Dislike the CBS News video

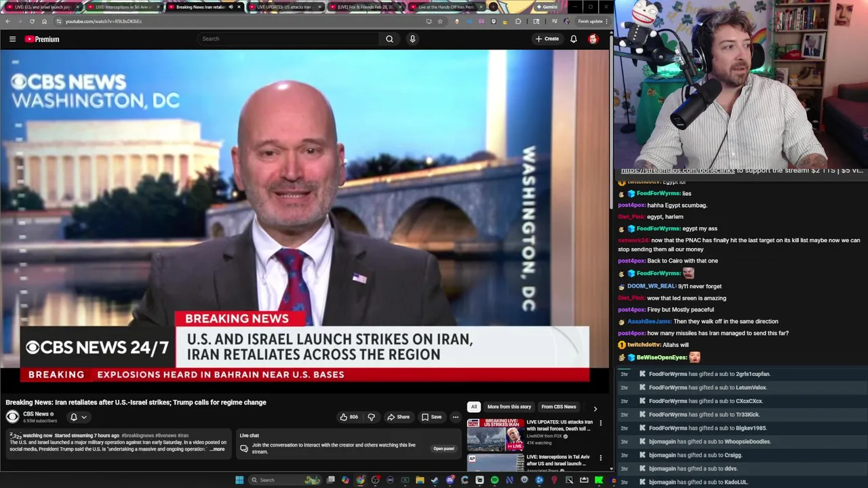coord(371,417)
